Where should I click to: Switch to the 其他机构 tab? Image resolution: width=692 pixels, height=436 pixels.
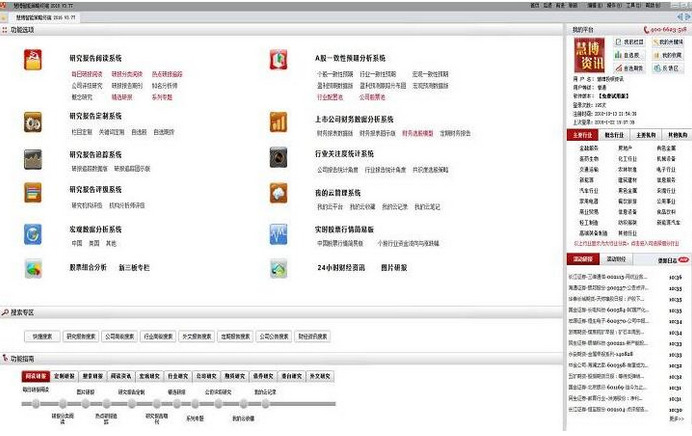[677, 135]
